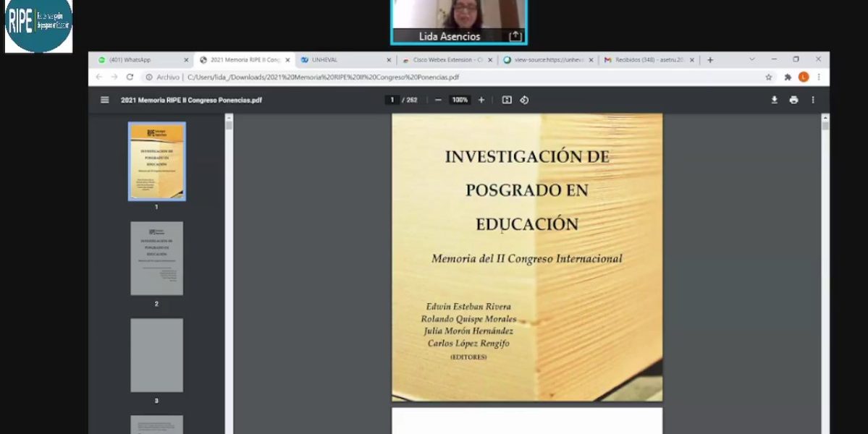The width and height of the screenshot is (868, 434).
Task: Reload the current browser page
Action: point(130,77)
